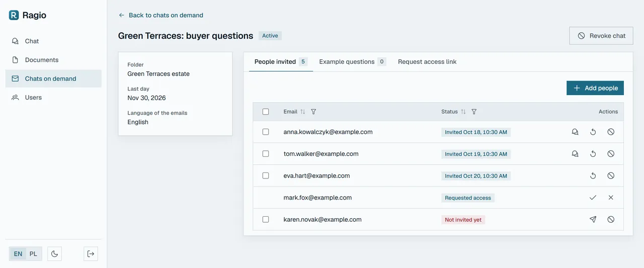Switch to the People invited tab
644x268 pixels.
[281, 62]
